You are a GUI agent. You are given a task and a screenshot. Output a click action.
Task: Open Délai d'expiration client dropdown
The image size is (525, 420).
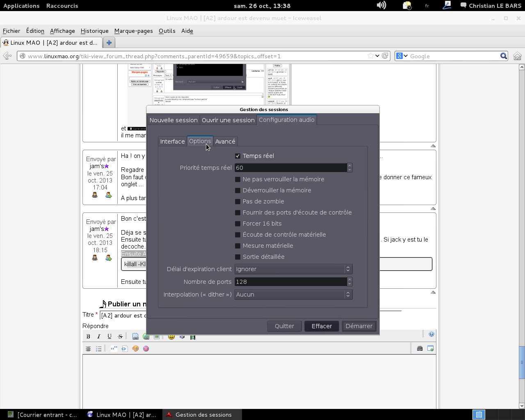[x=293, y=269]
